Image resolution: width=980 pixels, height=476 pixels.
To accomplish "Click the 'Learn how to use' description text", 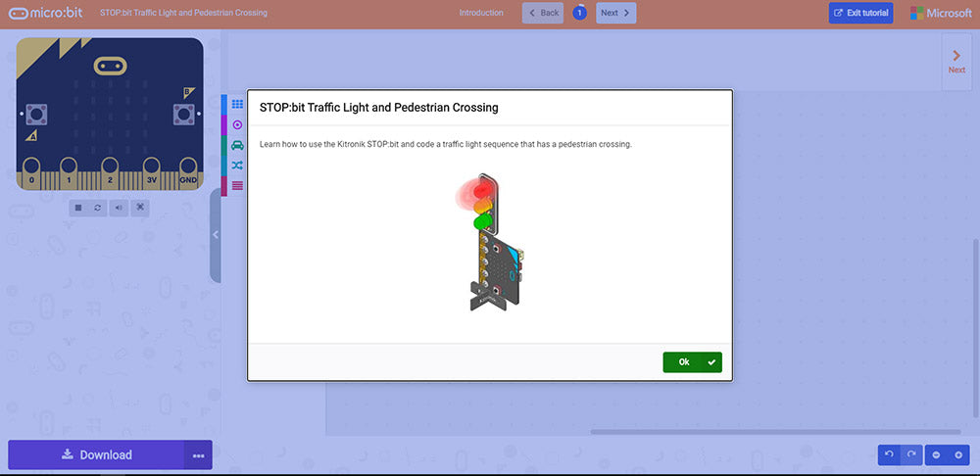I will tap(446, 144).
